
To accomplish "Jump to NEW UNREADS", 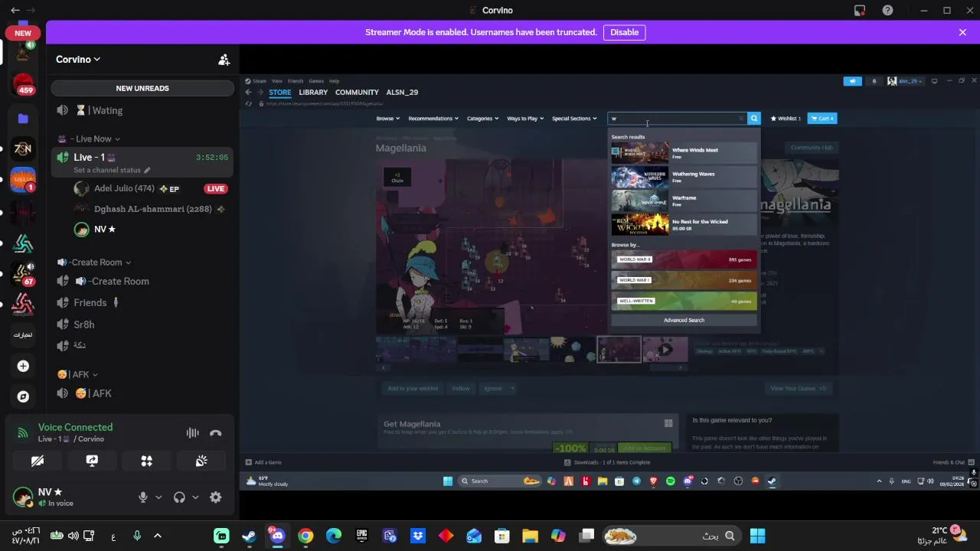I will click(x=142, y=88).
